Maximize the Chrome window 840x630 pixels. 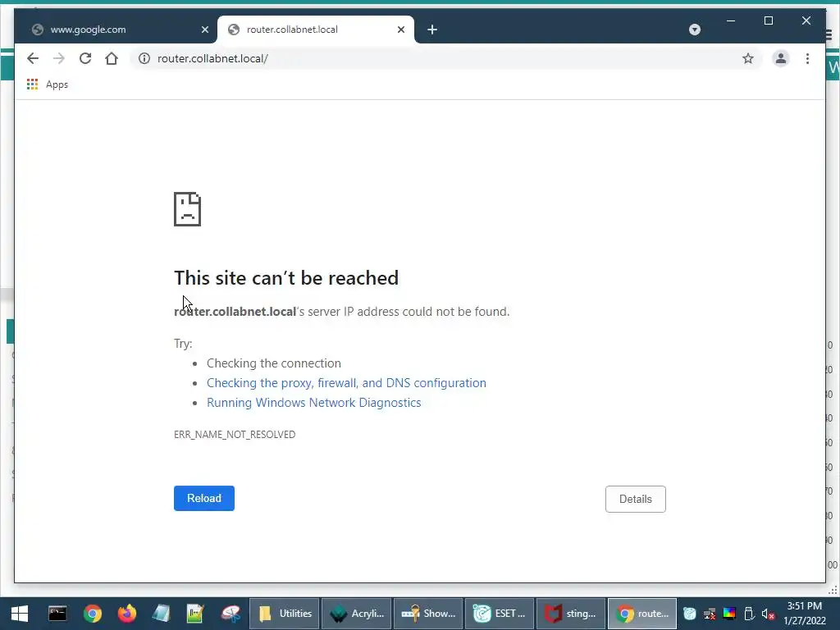coord(768,21)
